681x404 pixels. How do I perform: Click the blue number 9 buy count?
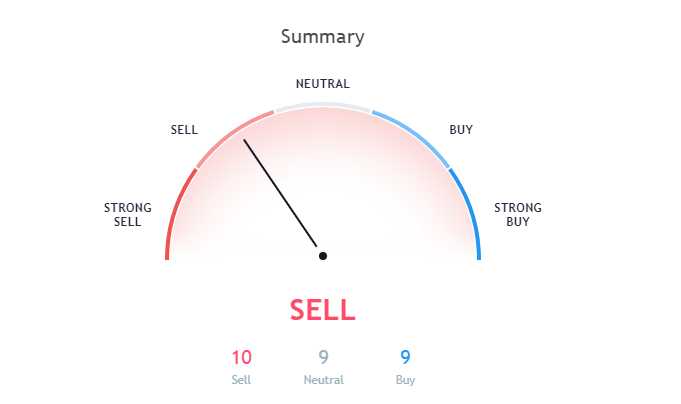point(405,358)
